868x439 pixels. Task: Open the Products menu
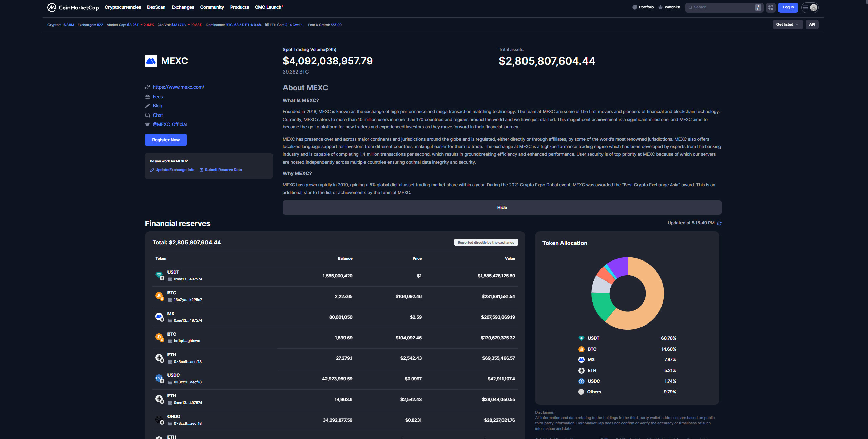click(x=239, y=7)
